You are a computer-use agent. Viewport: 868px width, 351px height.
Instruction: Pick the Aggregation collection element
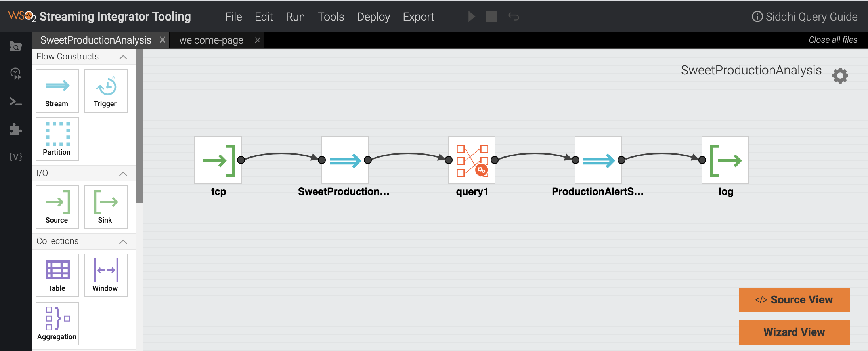coord(57,324)
